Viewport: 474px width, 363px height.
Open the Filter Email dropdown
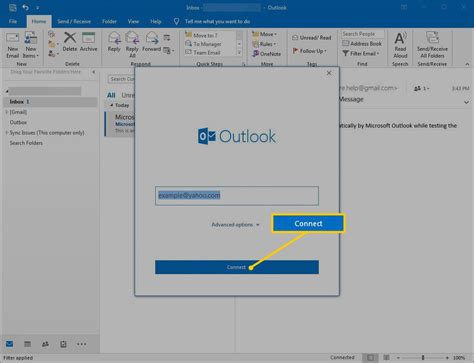point(361,53)
